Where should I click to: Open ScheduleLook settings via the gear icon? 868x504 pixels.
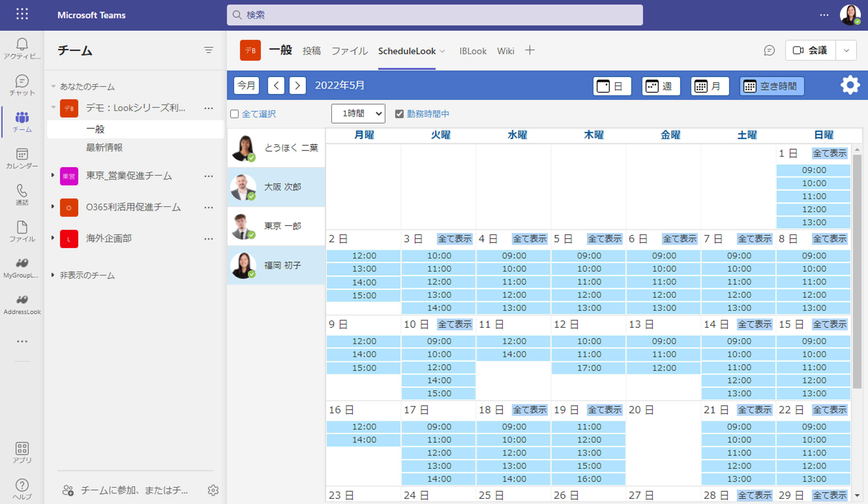tap(850, 85)
